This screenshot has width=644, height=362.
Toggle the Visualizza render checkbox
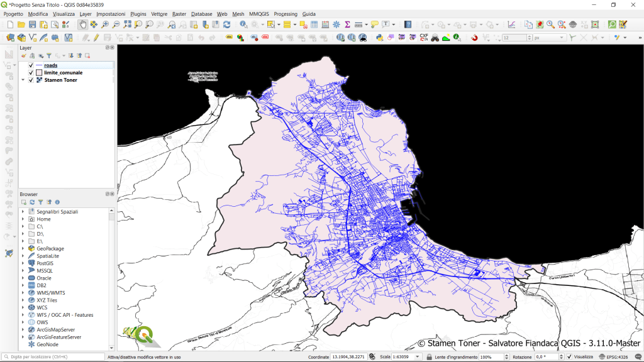coord(569,357)
